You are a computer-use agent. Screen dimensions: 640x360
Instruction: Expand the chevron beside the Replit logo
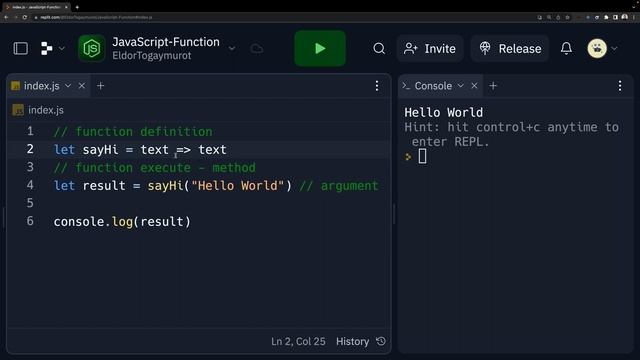[x=62, y=49]
